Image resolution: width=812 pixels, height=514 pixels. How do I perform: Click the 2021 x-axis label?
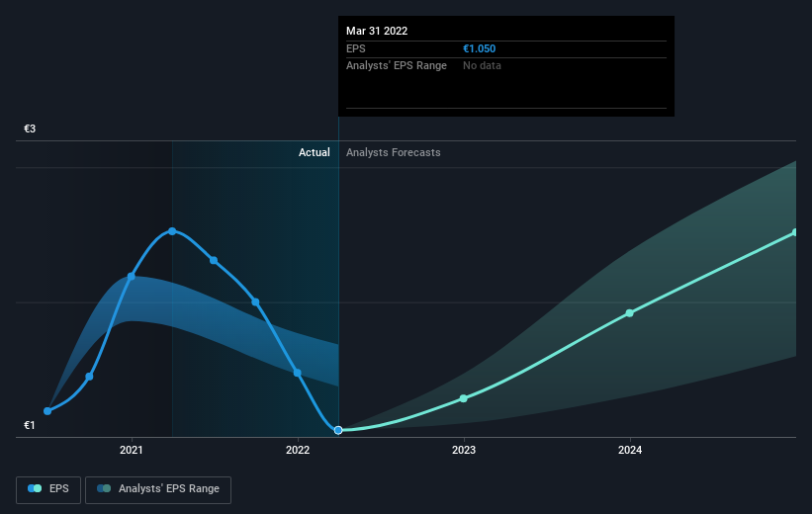[132, 451]
